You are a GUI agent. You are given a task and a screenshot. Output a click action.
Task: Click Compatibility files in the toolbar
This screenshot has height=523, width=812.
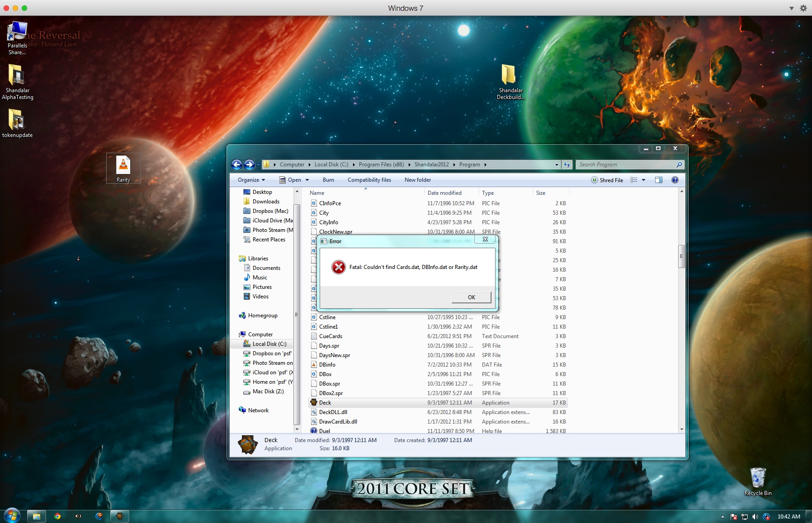369,180
